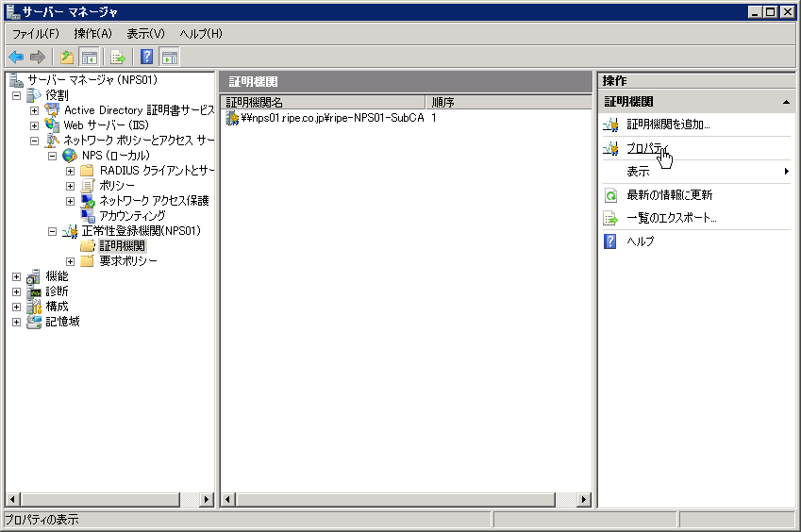Open the ファイル(F) menu
Image resolution: width=801 pixels, height=532 pixels.
pos(35,34)
